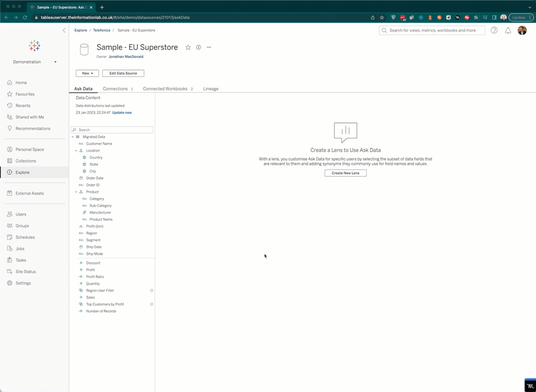The height and width of the screenshot is (392, 536).
Task: Open Schedules in the sidebar
Action: [x=25, y=237]
